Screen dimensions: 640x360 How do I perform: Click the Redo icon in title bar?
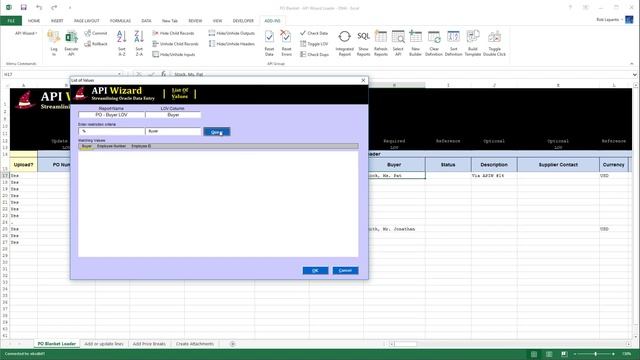point(54,7)
